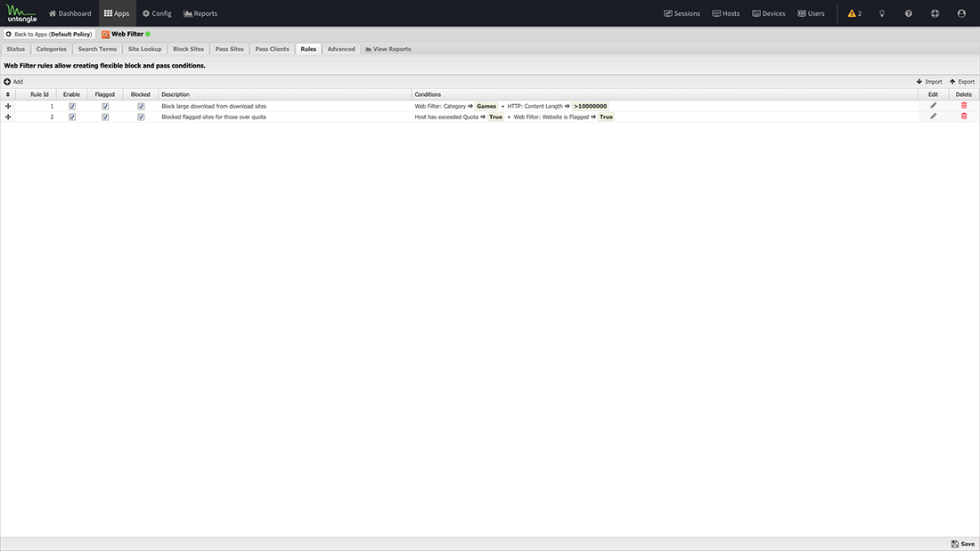Open the alerts warning icon
Screen dimensions: 980x551
(854, 13)
